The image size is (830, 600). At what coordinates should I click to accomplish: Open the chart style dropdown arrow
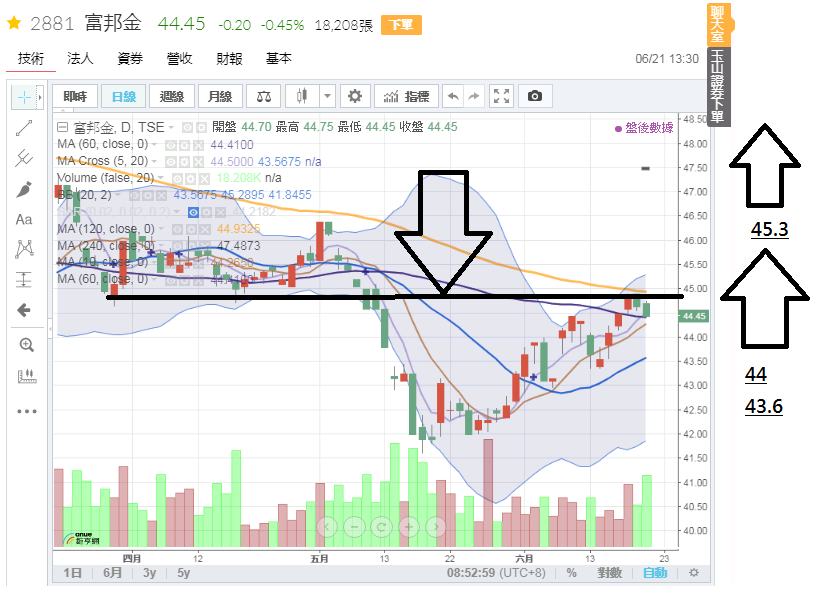click(327, 96)
